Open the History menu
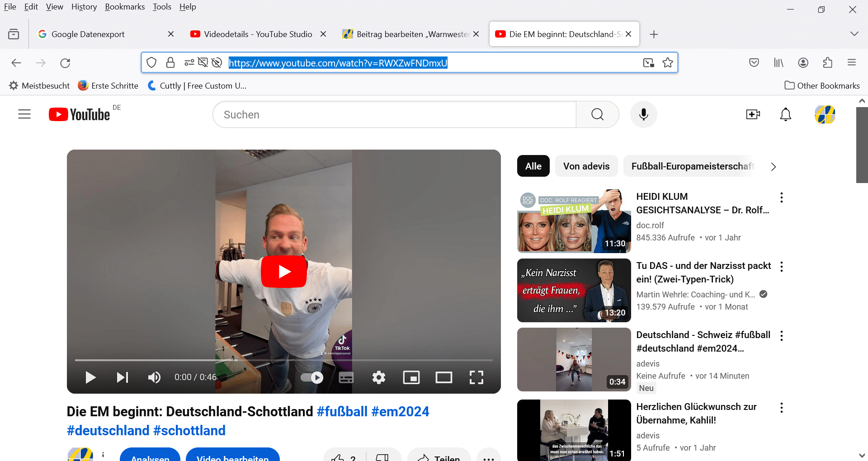The height and width of the screenshot is (461, 868). 84,7
